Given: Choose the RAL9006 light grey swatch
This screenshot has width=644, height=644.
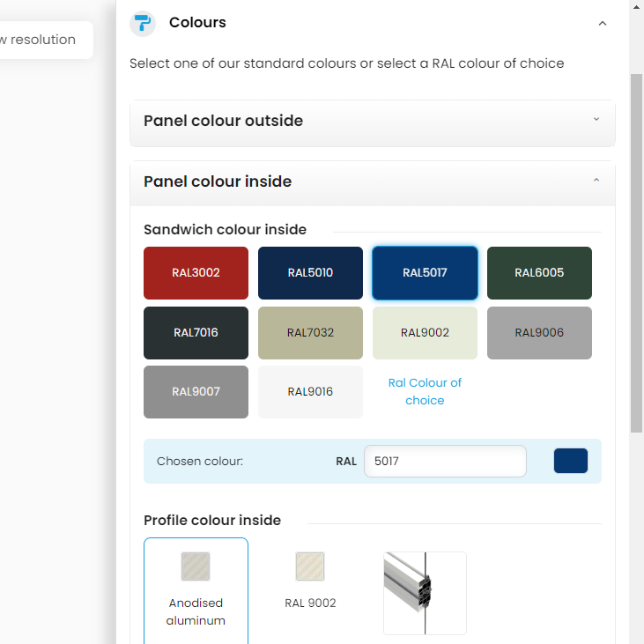Looking at the screenshot, I should click(539, 333).
